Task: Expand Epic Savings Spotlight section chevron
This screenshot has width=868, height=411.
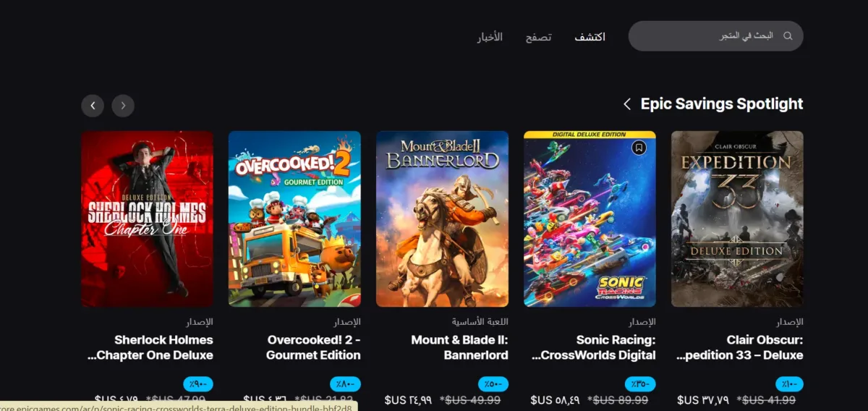Action: click(627, 104)
